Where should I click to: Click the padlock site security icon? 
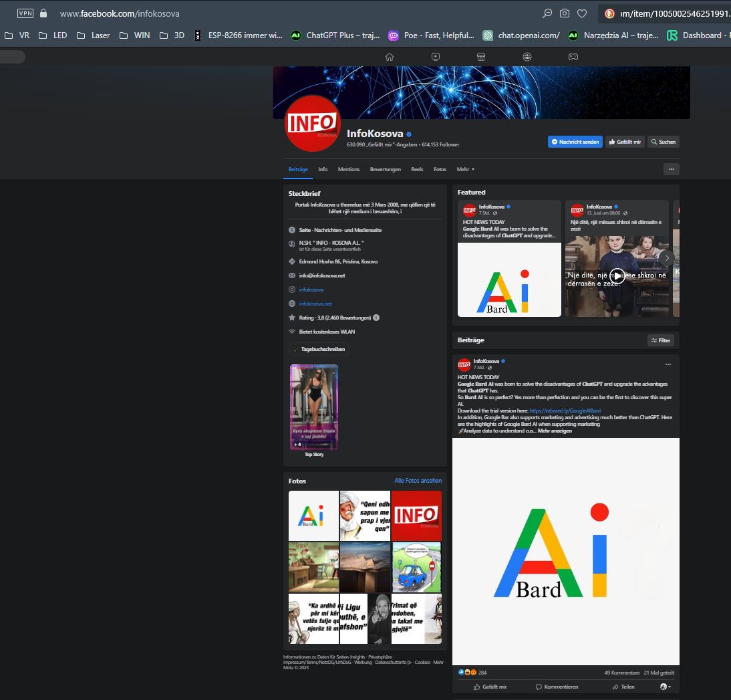43,13
